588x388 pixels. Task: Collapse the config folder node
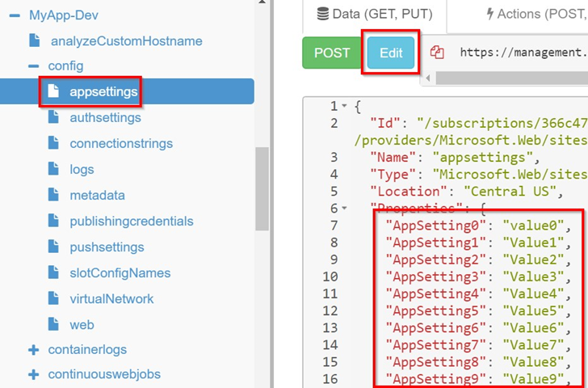click(x=33, y=66)
